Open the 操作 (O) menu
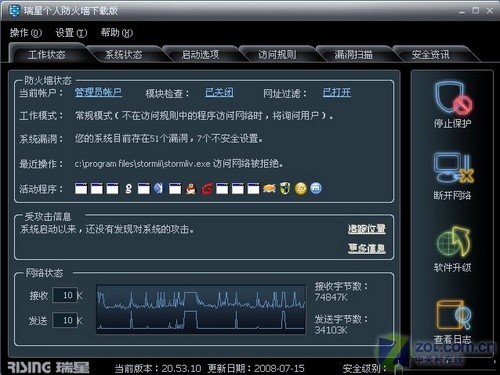500x375 pixels. [x=26, y=32]
